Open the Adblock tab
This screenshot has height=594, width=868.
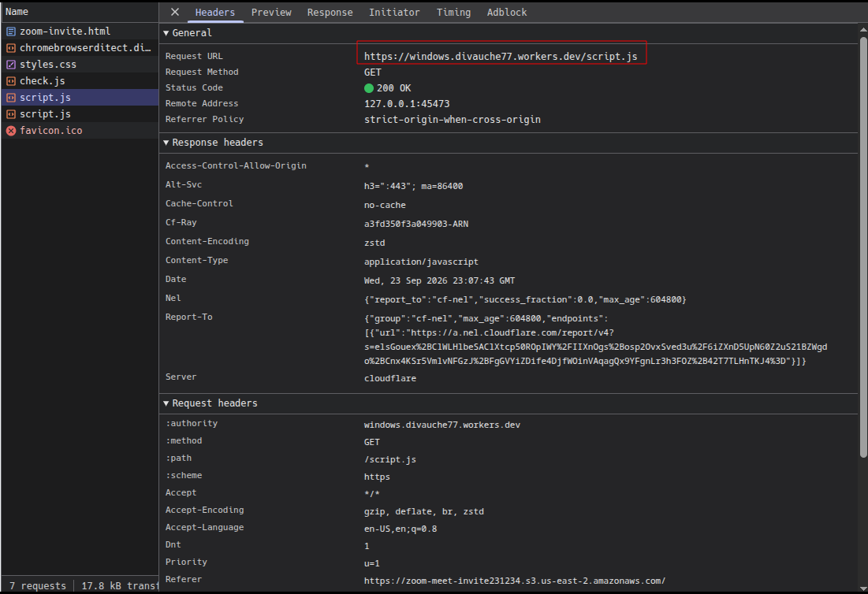pyautogui.click(x=507, y=12)
